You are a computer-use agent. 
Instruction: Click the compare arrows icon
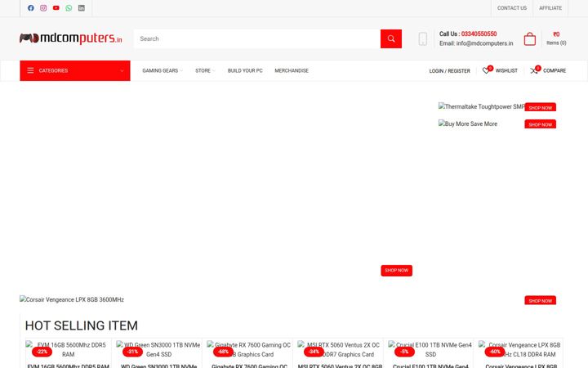click(x=533, y=70)
